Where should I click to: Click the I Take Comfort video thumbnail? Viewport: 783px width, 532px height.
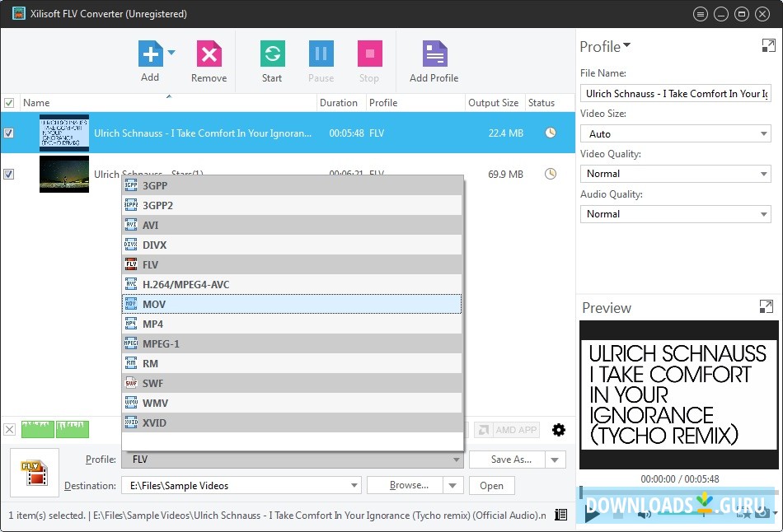(63, 133)
